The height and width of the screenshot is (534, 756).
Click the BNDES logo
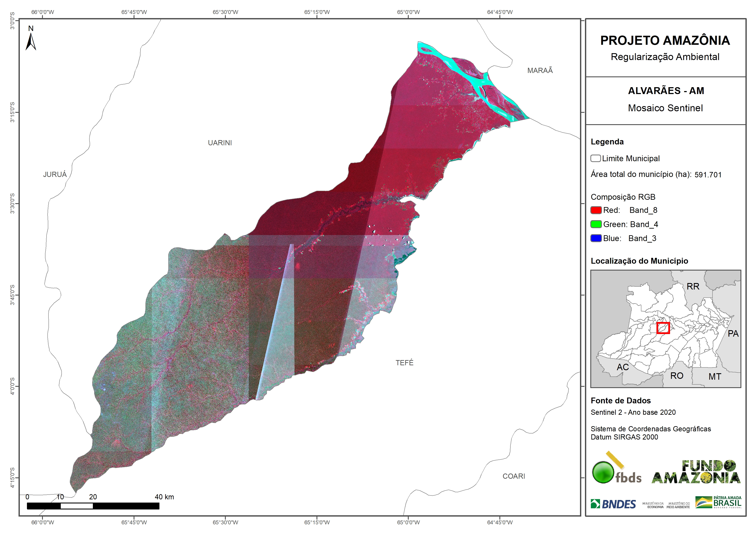pyautogui.click(x=613, y=504)
